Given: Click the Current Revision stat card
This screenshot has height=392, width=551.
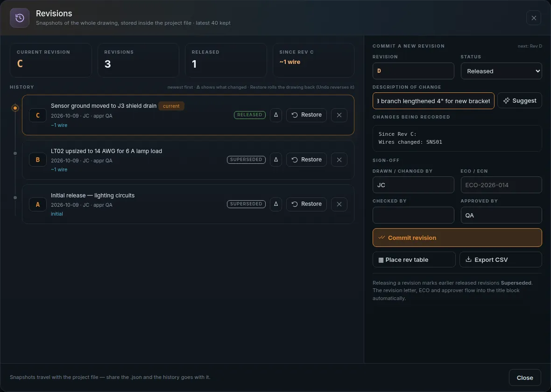Looking at the screenshot, I should [x=51, y=60].
